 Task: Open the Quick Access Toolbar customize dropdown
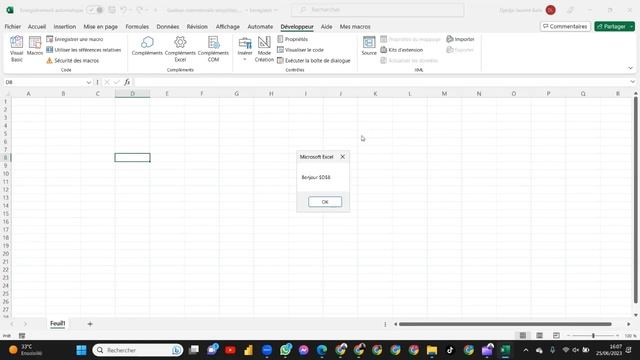point(156,10)
